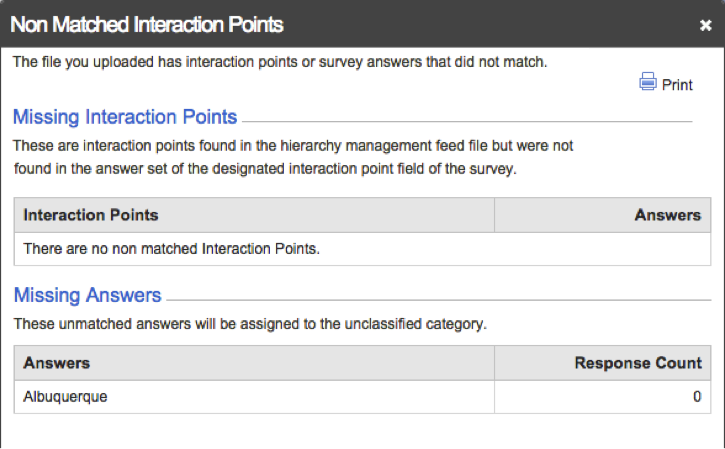This screenshot has width=725, height=449.
Task: Click the divider line beside Missing Interaction Points
Action: click(x=467, y=122)
